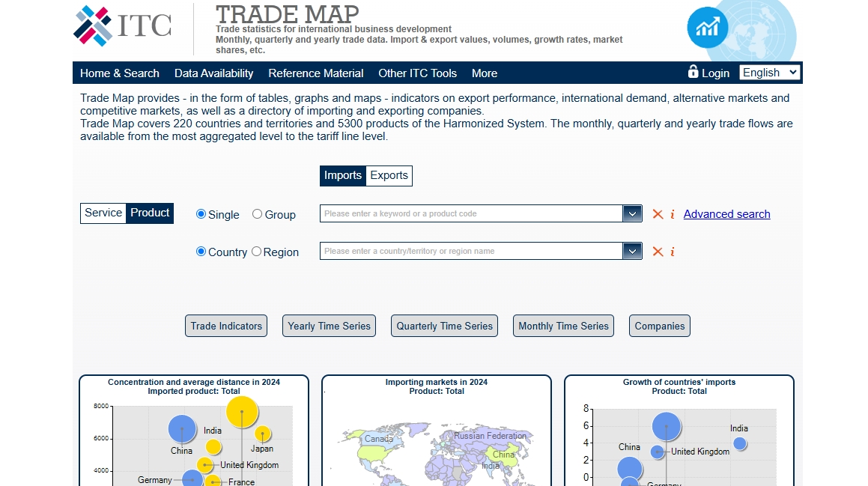Switch to Imports toggle

343,175
